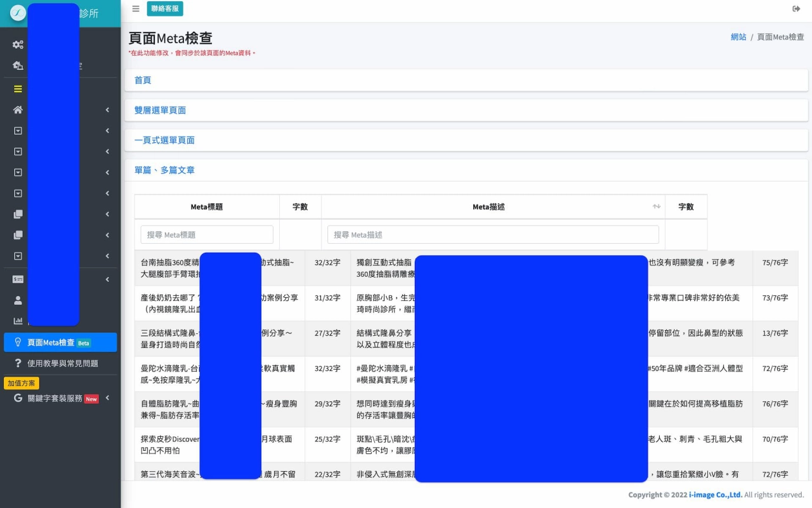Select the 13/76字 description count cell

[x=775, y=339]
